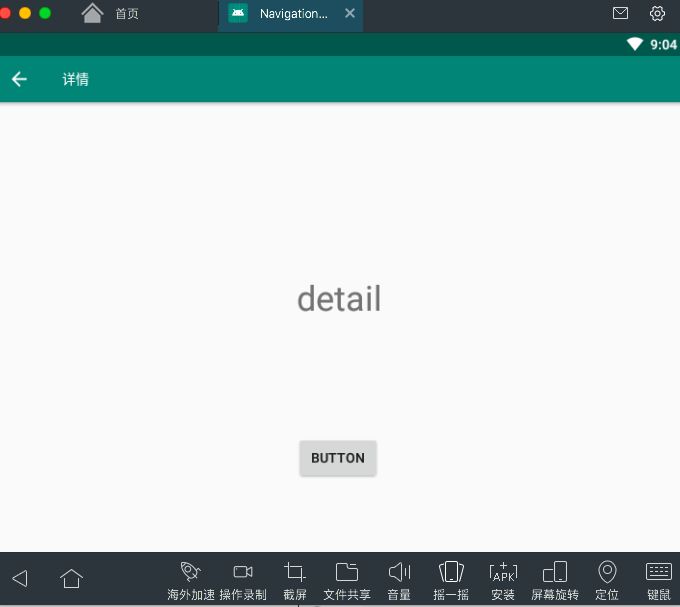Screen dimensions: 680x607
Task: Click the detail text label
Action: (339, 299)
